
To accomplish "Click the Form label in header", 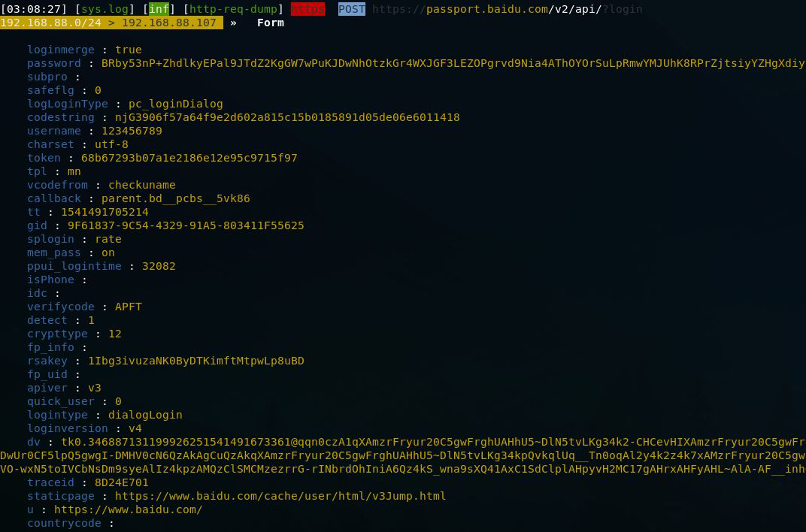I will click(270, 23).
